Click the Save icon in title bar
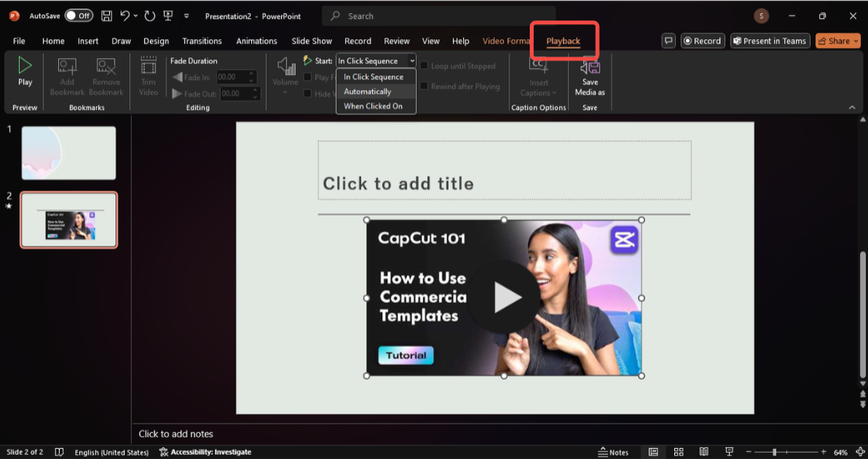The width and height of the screenshot is (868, 459). pyautogui.click(x=106, y=16)
